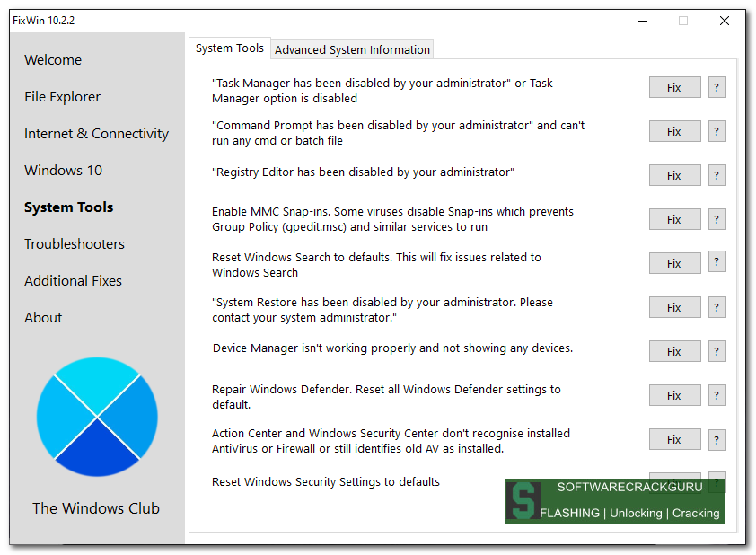Switch to Advanced System Information tab
Viewport: 756px width, 555px height.
(x=352, y=49)
